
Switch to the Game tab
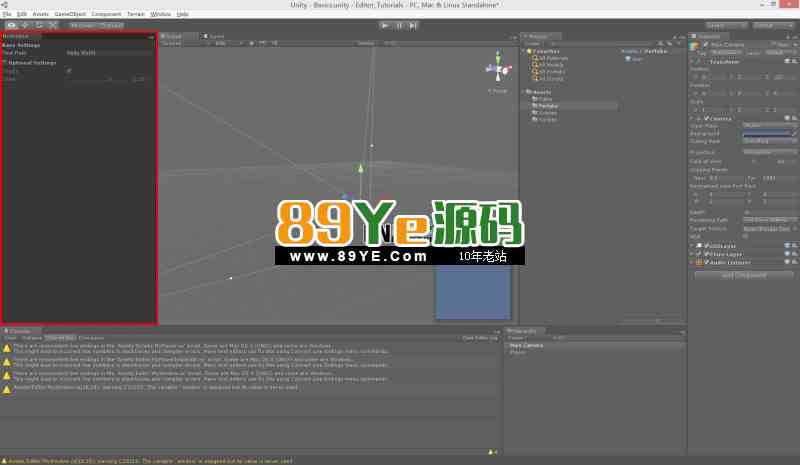(x=214, y=36)
